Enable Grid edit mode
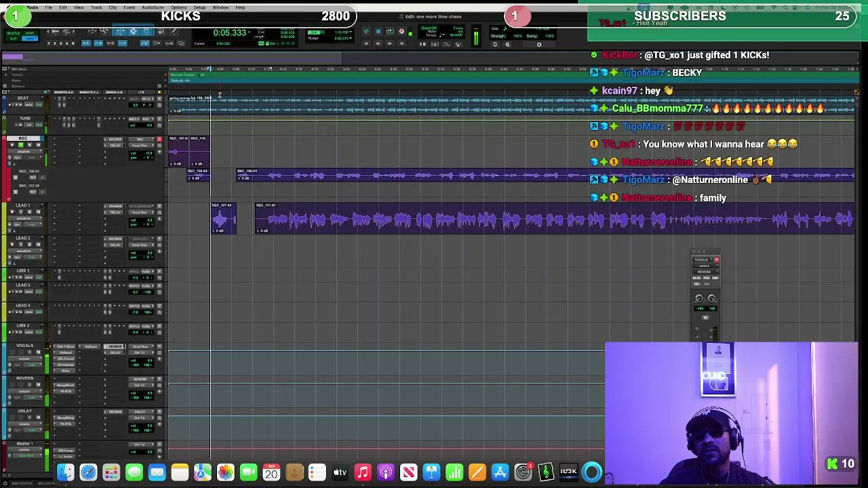 30,39
